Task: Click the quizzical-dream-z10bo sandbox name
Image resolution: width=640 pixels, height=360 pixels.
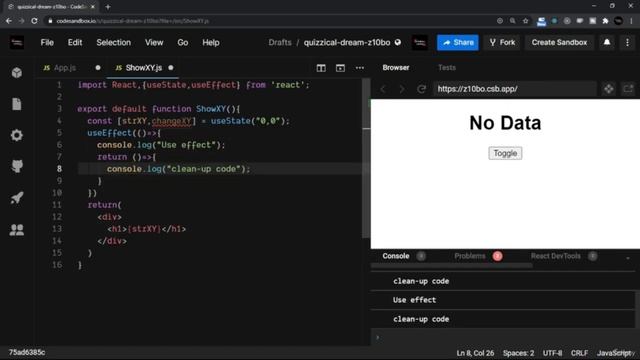Action: tap(347, 42)
